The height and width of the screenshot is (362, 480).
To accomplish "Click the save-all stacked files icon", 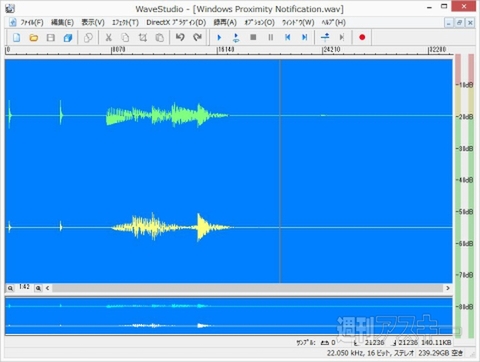I will coord(68,37).
